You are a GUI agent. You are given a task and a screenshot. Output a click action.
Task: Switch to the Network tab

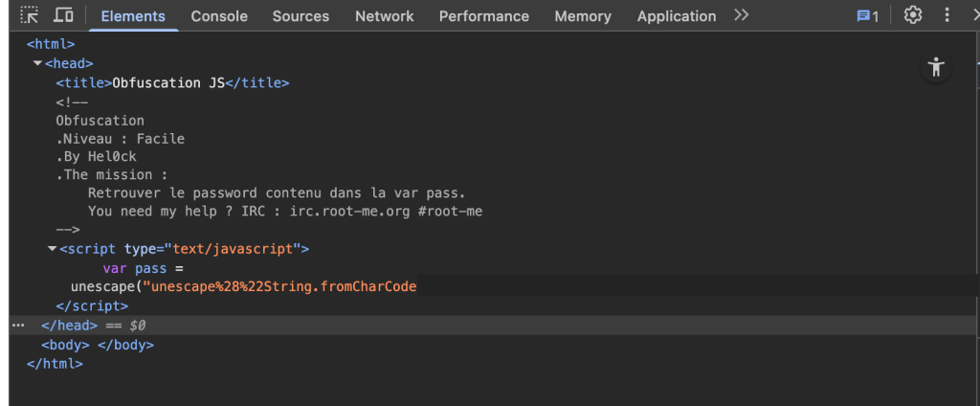384,16
